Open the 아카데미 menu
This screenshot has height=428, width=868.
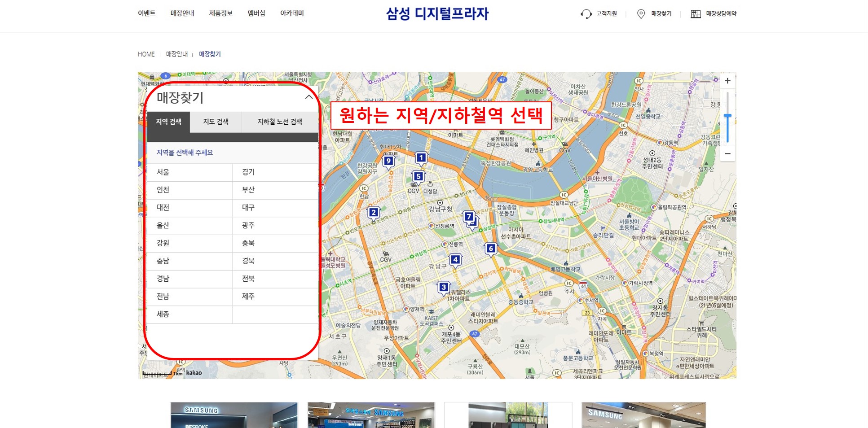(x=292, y=13)
